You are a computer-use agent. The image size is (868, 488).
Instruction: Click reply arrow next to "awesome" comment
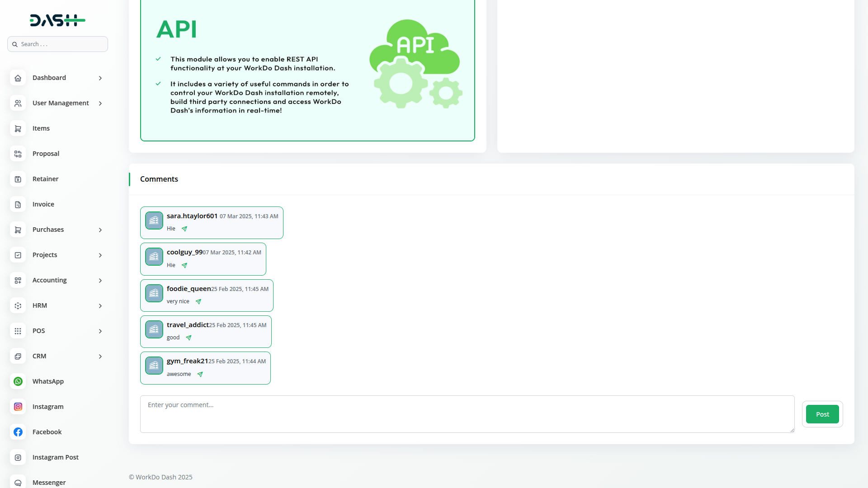200,375
